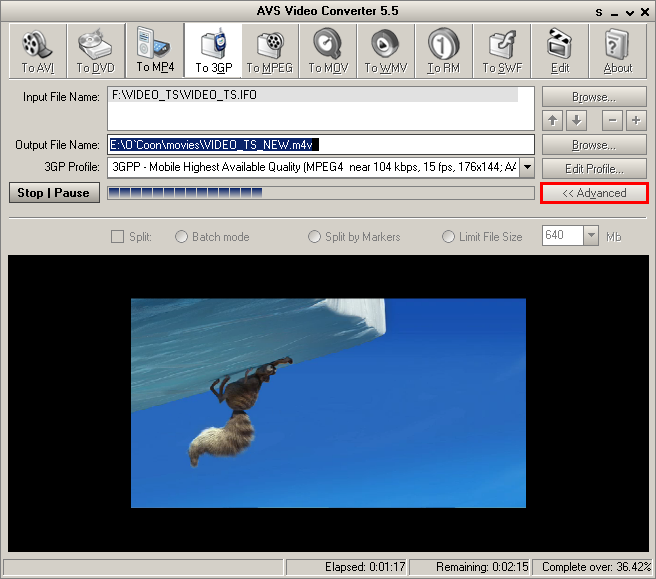Browse for the output file location
Image resolution: width=656 pixels, height=579 pixels.
click(x=594, y=145)
